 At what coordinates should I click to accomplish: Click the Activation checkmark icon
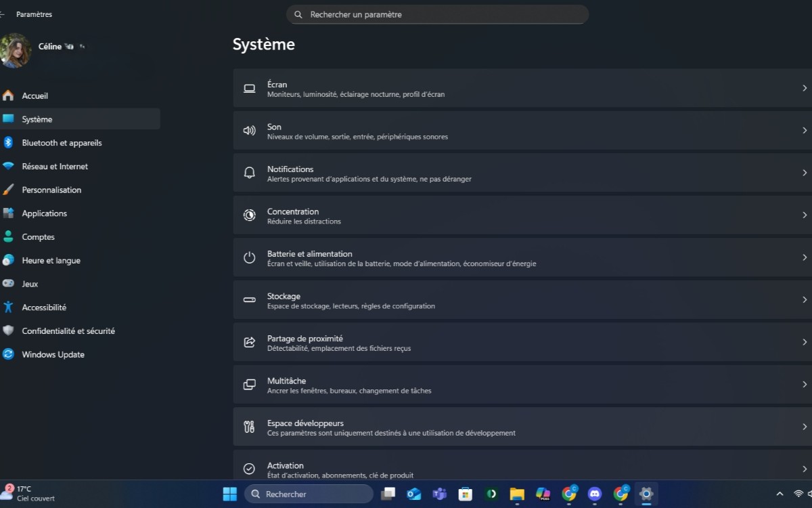[248, 469]
